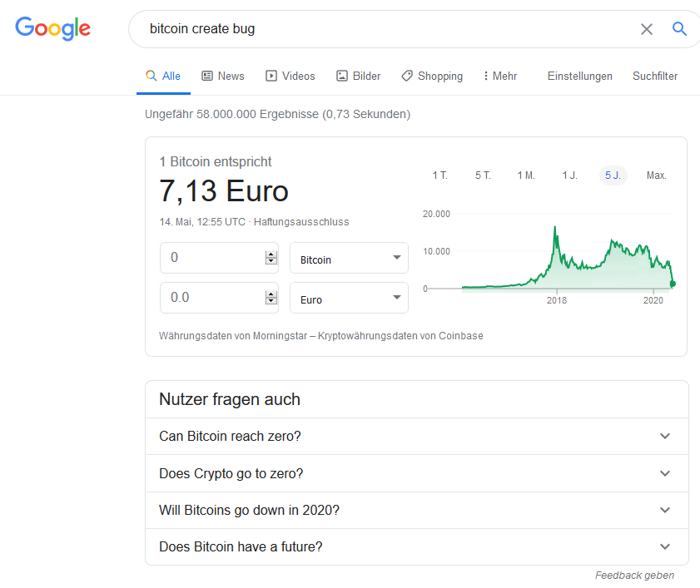Image resolution: width=700 pixels, height=588 pixels.
Task: Expand 'Does Bitcoin have a future?' question
Action: pyautogui.click(x=416, y=546)
